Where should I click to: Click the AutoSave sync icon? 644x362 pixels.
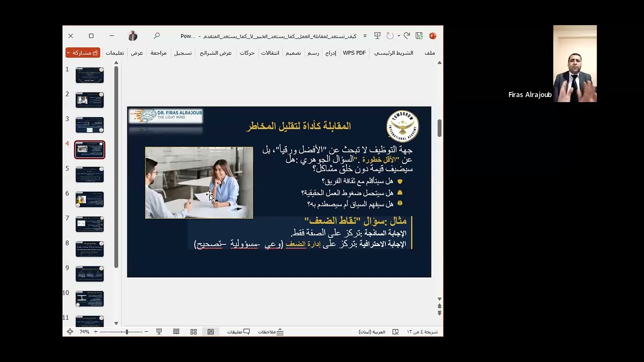pos(419,36)
